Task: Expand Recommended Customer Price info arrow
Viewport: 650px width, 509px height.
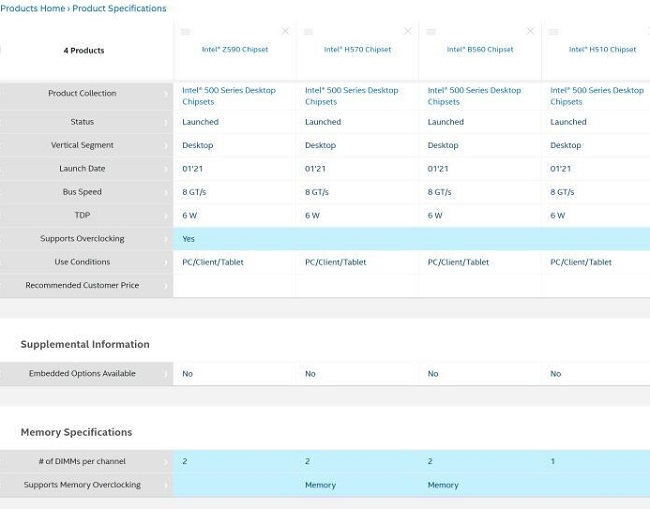Action: [166, 286]
